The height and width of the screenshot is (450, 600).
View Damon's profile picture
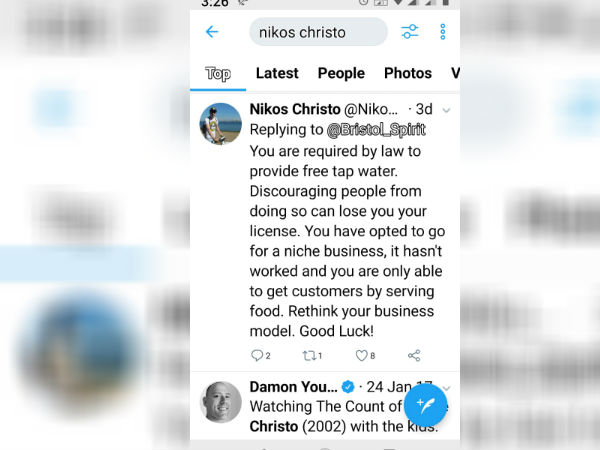click(221, 402)
